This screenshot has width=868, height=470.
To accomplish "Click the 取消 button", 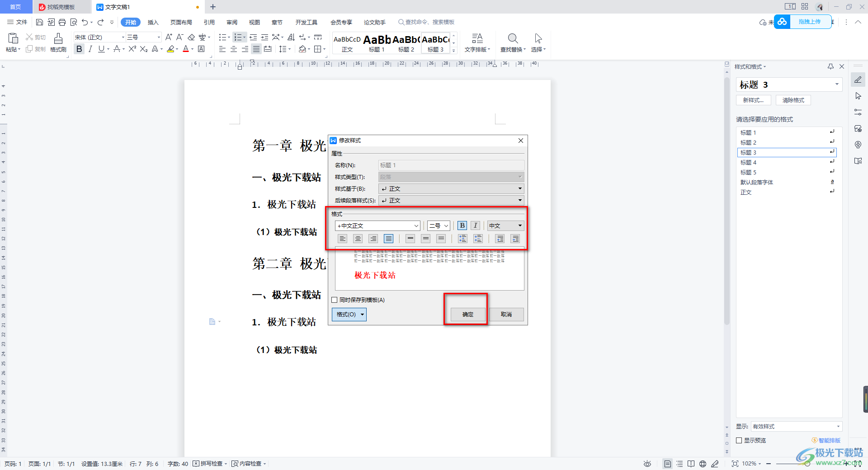I will coord(506,315).
